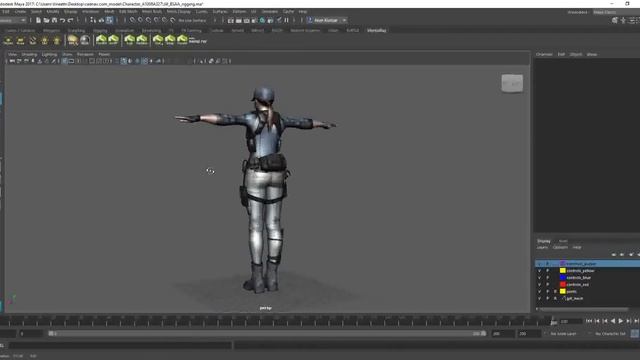Click the Open Scene folder icon
Viewport: 640px width, 360px height.
47,20
